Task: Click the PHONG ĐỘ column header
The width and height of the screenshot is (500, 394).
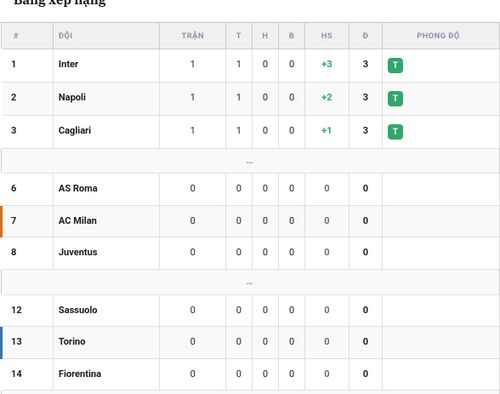Action: point(438,36)
